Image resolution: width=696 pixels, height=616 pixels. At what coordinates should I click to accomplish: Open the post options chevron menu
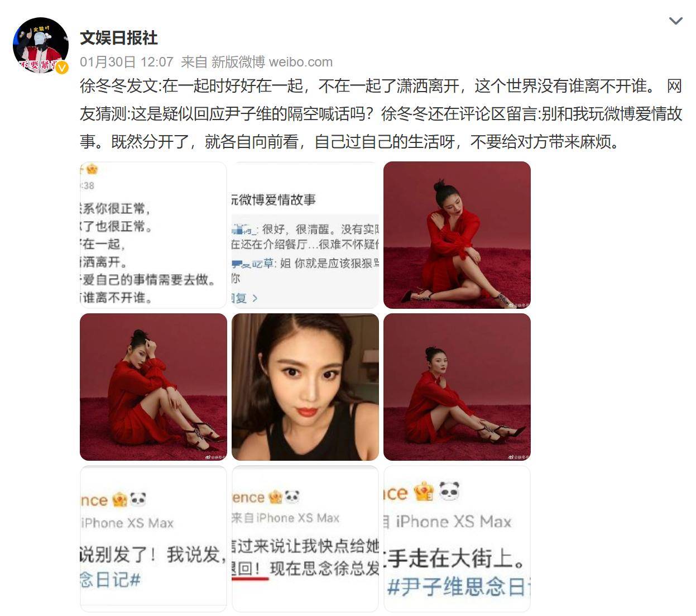pyautogui.click(x=675, y=21)
